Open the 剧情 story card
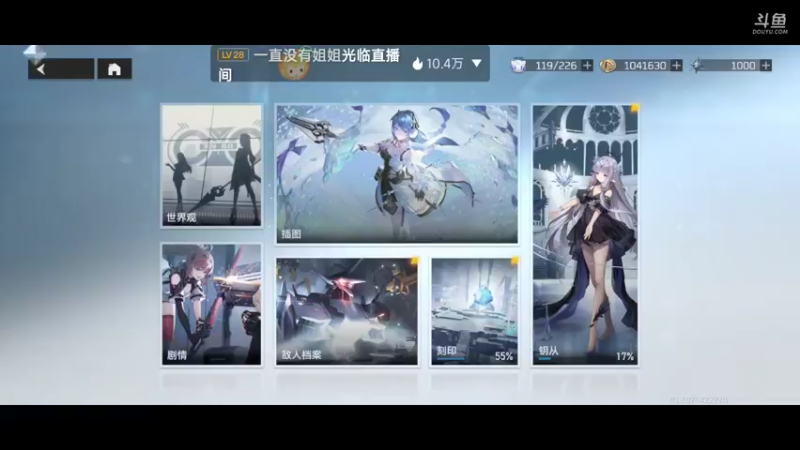Screen dimensions: 800x450 point(212,304)
